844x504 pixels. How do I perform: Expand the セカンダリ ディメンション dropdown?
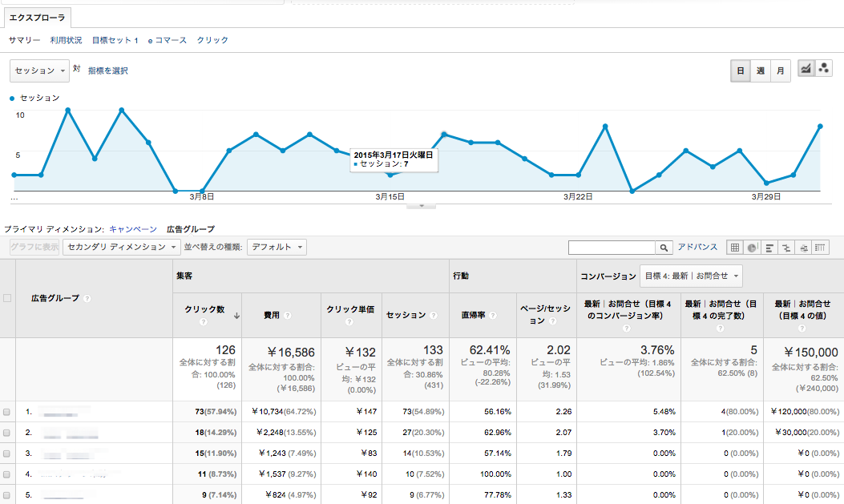pyautogui.click(x=120, y=248)
